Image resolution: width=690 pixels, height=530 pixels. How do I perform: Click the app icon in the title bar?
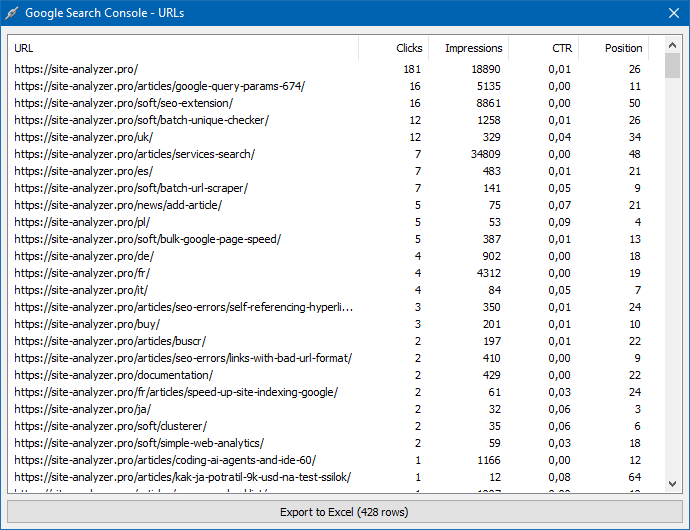[11, 13]
